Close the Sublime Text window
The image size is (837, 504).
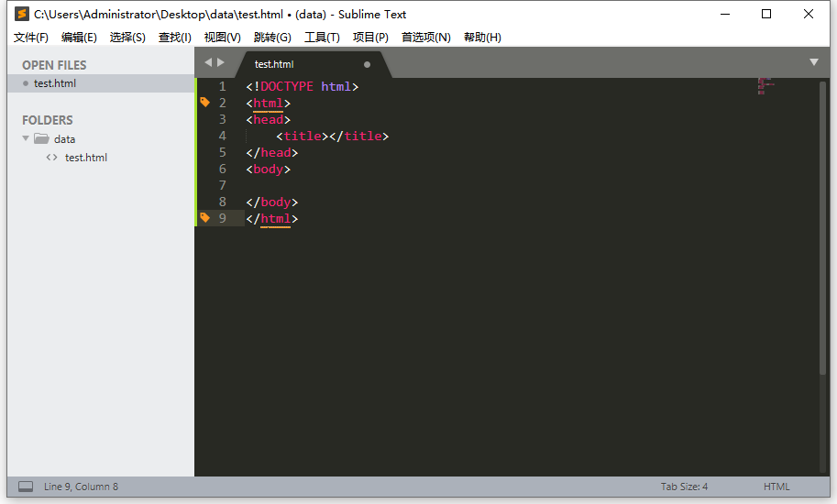tap(809, 14)
